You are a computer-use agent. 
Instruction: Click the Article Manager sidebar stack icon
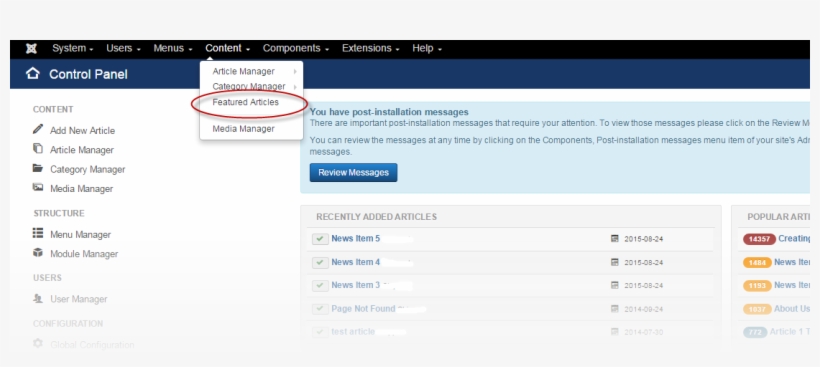(x=38, y=149)
